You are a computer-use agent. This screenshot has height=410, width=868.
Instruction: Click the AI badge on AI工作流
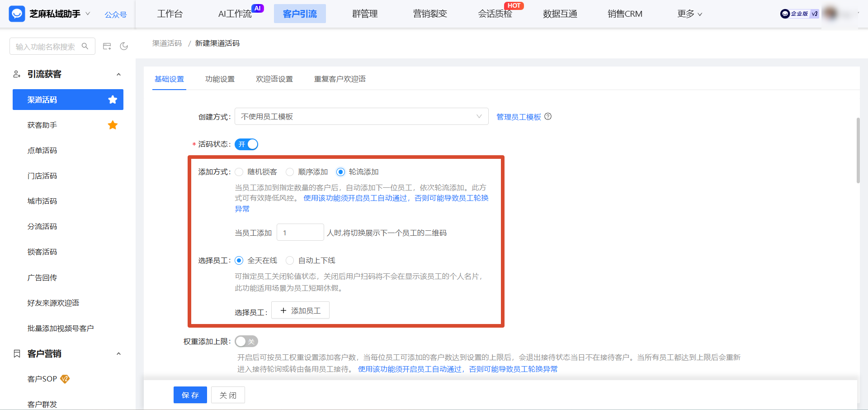(x=258, y=8)
